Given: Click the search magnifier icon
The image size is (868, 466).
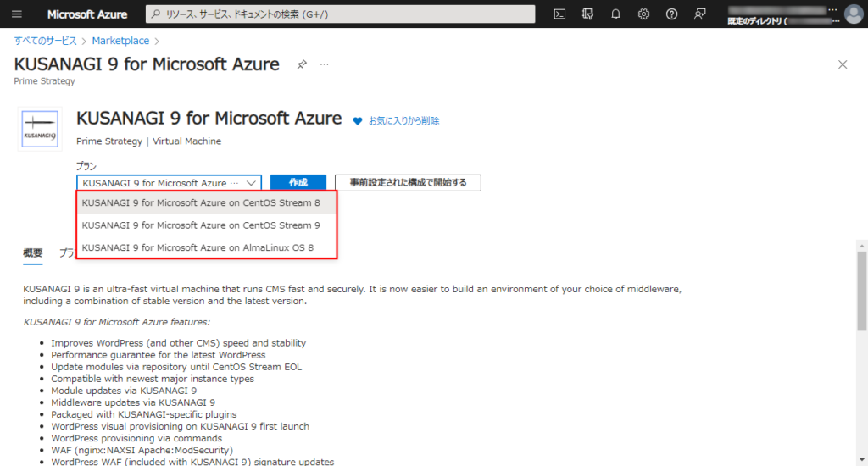Looking at the screenshot, I should [156, 14].
